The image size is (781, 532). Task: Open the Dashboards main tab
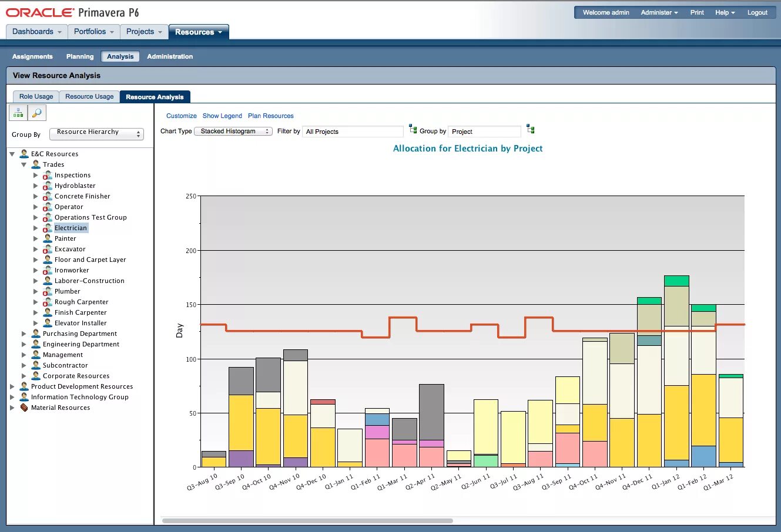36,32
